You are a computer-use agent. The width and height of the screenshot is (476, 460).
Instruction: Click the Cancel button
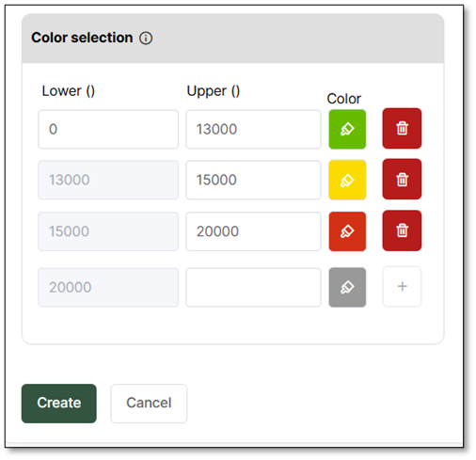149,404
